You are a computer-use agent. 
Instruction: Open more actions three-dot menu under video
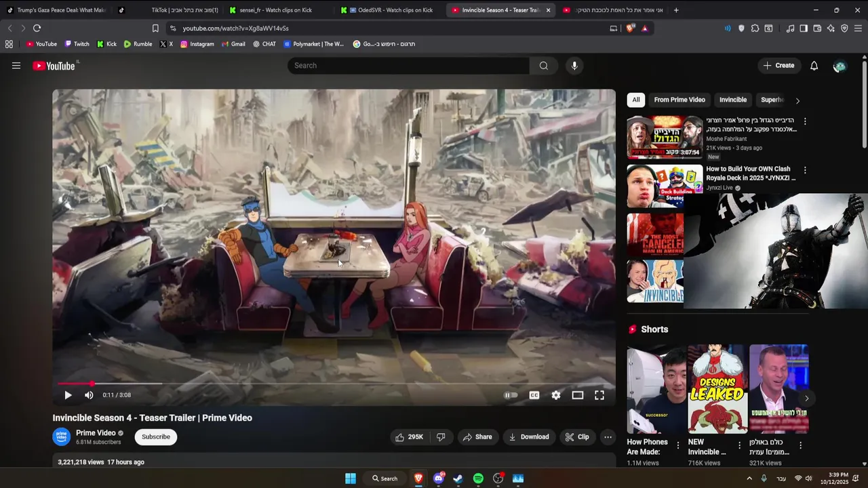pos(608,437)
